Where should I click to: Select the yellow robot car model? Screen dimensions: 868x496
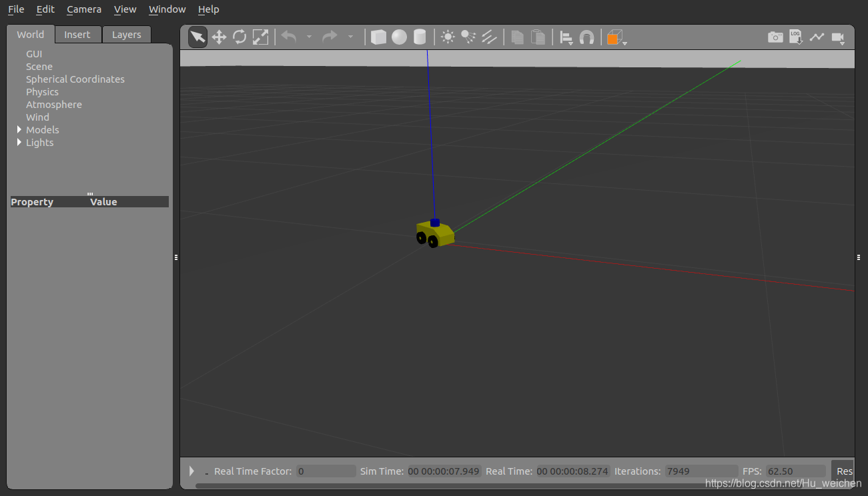coord(436,234)
